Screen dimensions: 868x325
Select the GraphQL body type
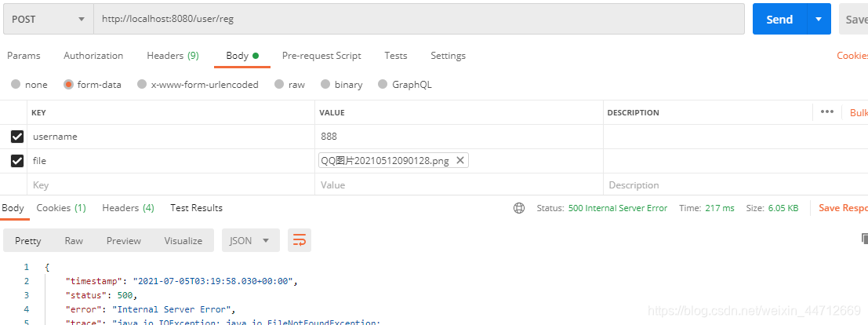(x=383, y=84)
